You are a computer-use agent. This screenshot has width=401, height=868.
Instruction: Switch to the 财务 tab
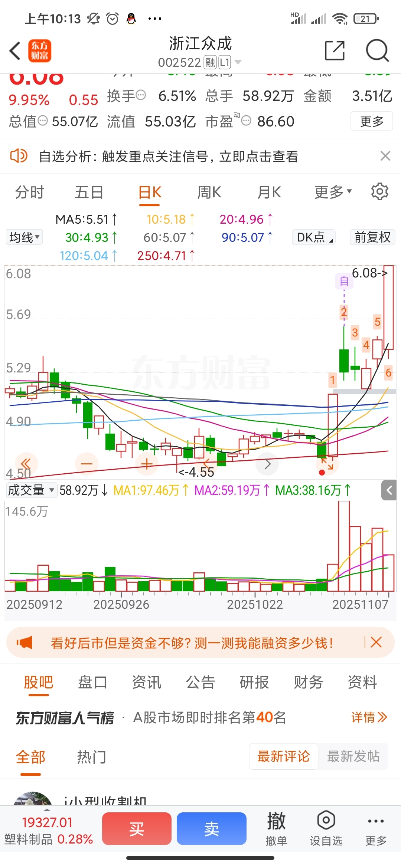(x=308, y=682)
